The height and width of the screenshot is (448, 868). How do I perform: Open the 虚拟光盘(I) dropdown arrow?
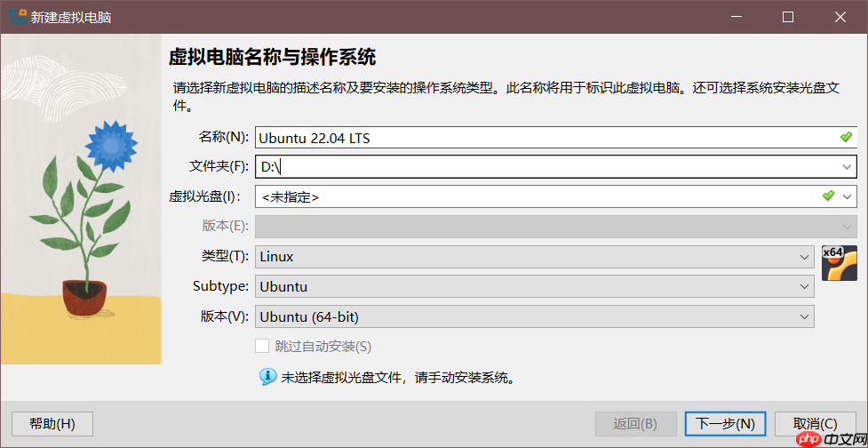click(x=847, y=196)
